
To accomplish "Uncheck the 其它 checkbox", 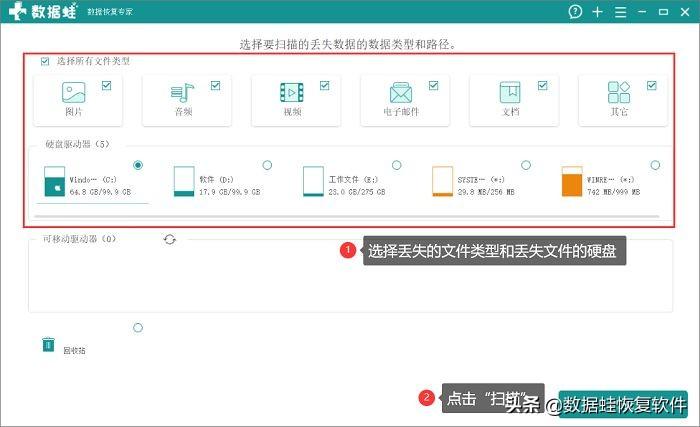I will click(x=652, y=85).
